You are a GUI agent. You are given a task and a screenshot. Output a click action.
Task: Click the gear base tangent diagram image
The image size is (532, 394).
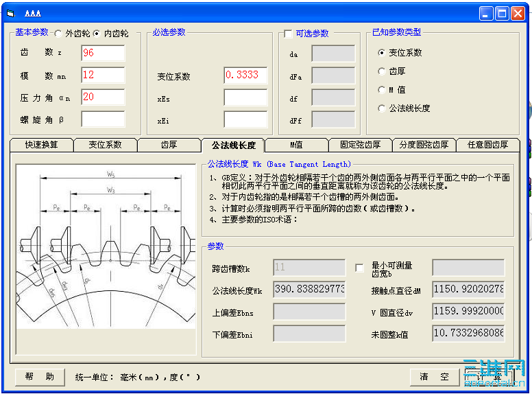(x=106, y=247)
